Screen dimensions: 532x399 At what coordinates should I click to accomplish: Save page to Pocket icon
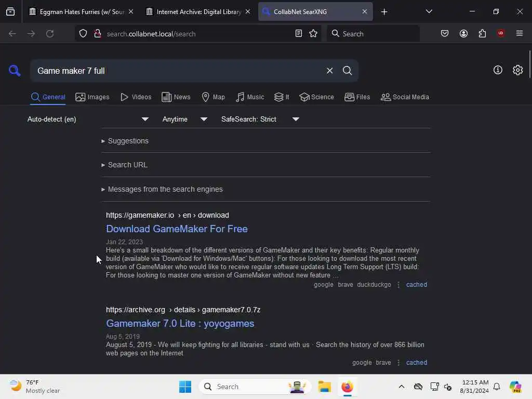tap(445, 33)
